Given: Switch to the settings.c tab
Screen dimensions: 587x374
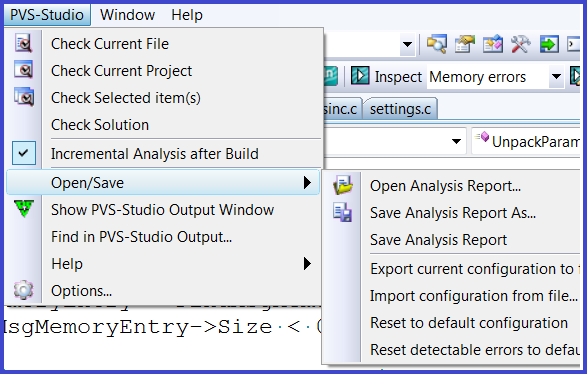Looking at the screenshot, I should pos(400,109).
